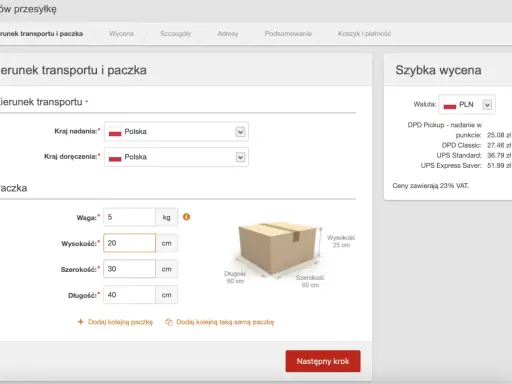The height and width of the screenshot is (384, 512).
Task: Click the Ceny zawierają 23% VAT note
Action: [x=431, y=186]
